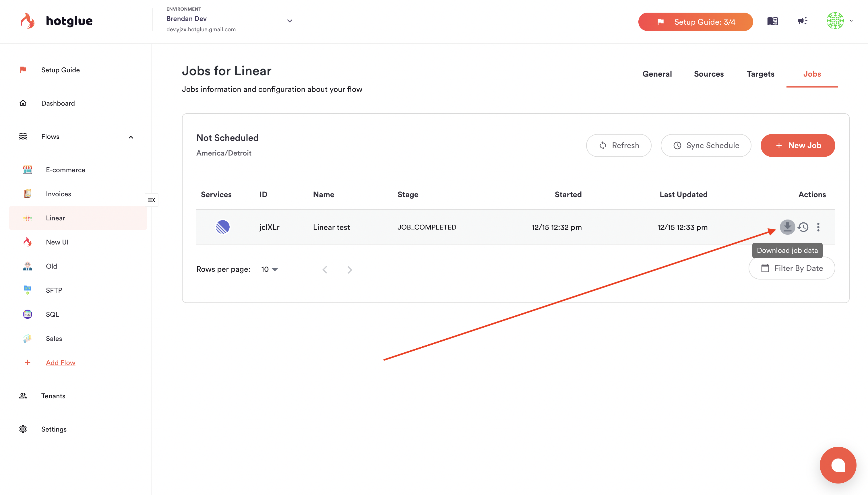
Task: Collapse the Flows section chevron
Action: click(131, 137)
